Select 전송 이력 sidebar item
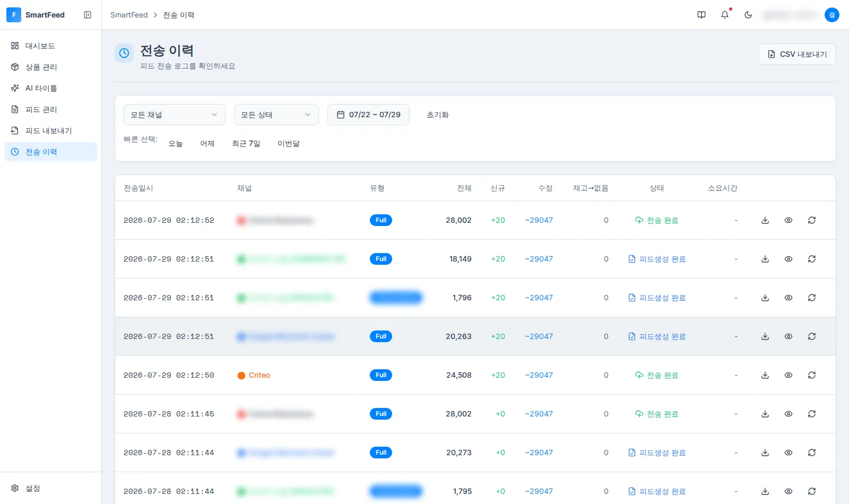This screenshot has height=504, width=849. coord(51,152)
